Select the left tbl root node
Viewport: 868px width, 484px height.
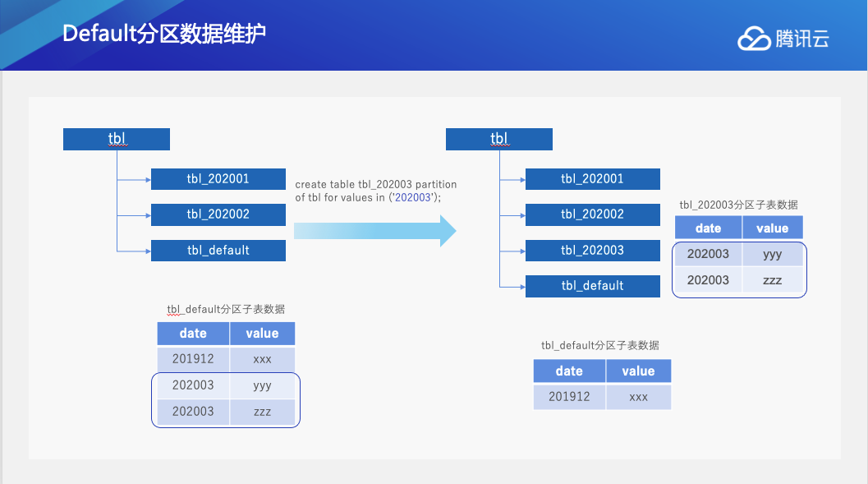pos(117,139)
